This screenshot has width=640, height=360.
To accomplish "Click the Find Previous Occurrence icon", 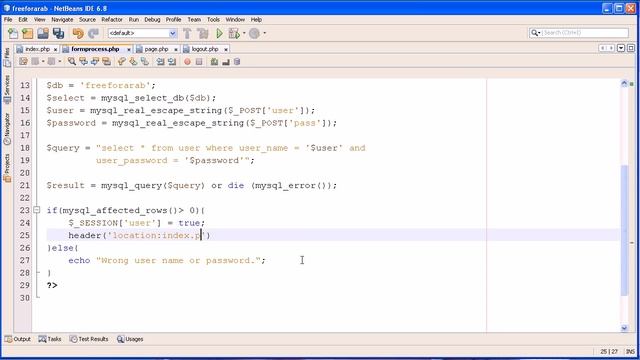I will pyautogui.click(x=83, y=62).
